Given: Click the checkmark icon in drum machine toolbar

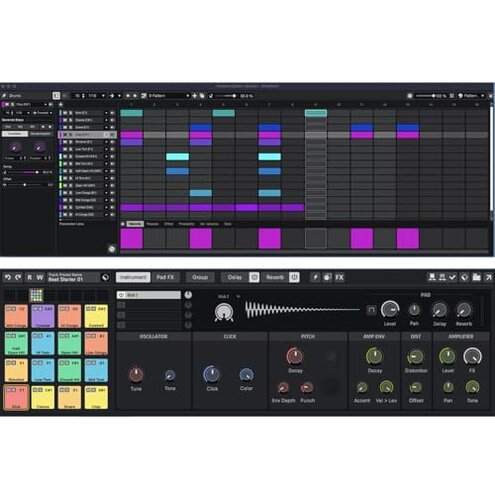Looking at the screenshot, I should point(453,277).
